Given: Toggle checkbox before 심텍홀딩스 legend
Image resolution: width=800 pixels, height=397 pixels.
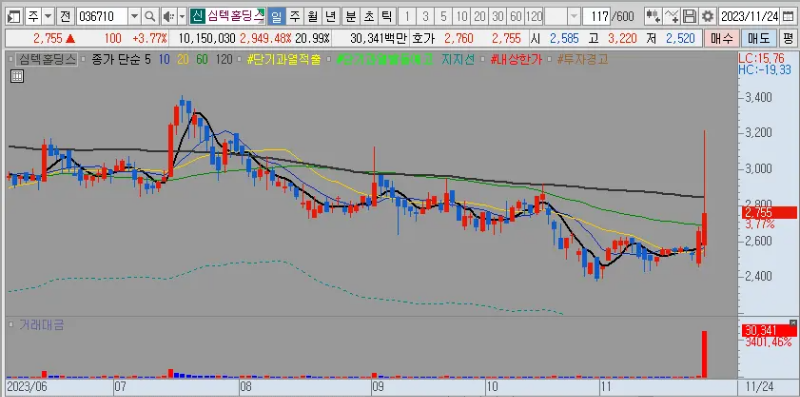Looking at the screenshot, I should [x=12, y=59].
